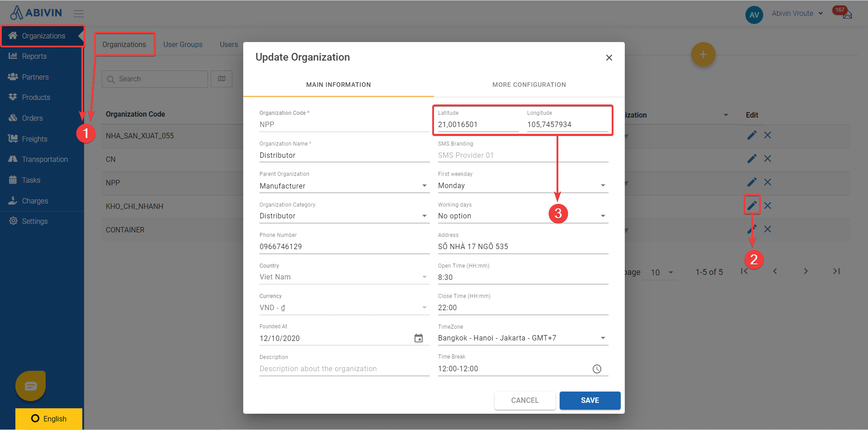Edit the KHO_CHI_NHANH row with pencil icon
The image size is (868, 430).
(x=752, y=206)
